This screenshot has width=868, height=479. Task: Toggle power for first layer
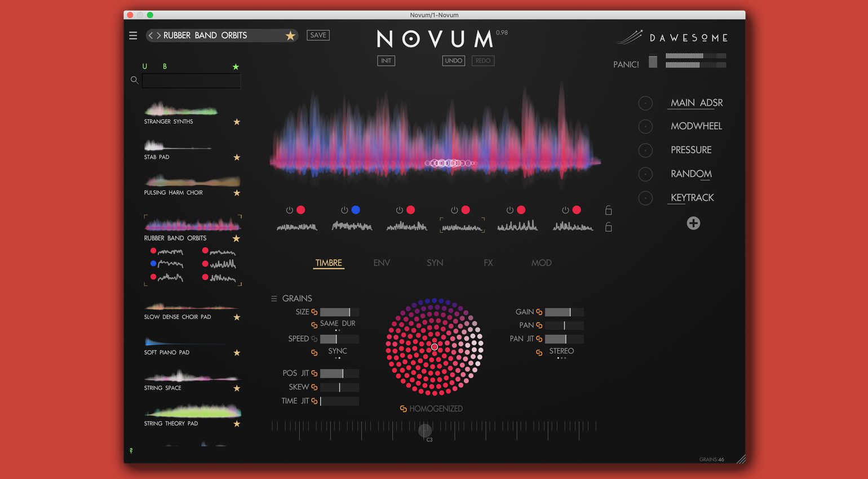pyautogui.click(x=289, y=210)
